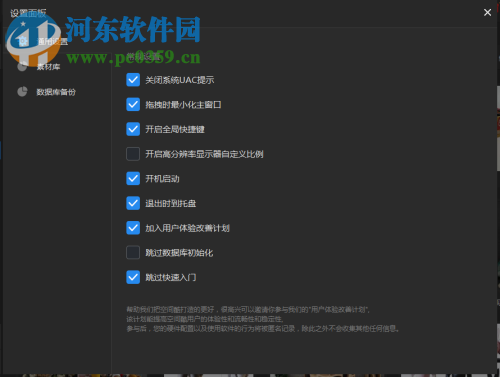Click the 关闭系统UAC提示 label text
The height and width of the screenshot is (377, 500).
click(x=180, y=80)
